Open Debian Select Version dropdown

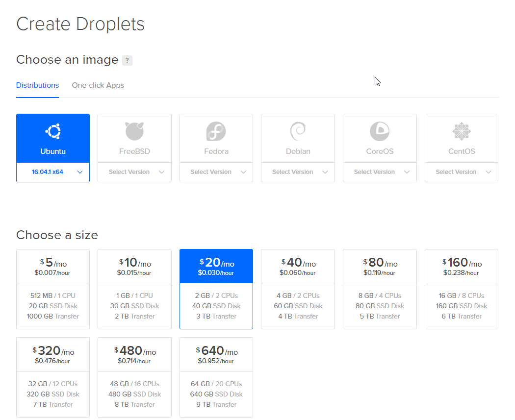coord(298,172)
